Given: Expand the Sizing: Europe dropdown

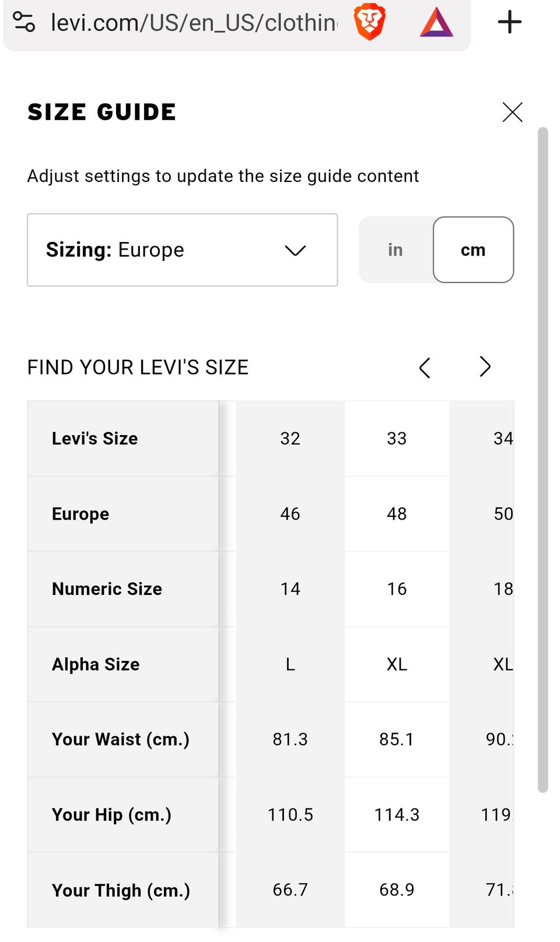Looking at the screenshot, I should 182,250.
